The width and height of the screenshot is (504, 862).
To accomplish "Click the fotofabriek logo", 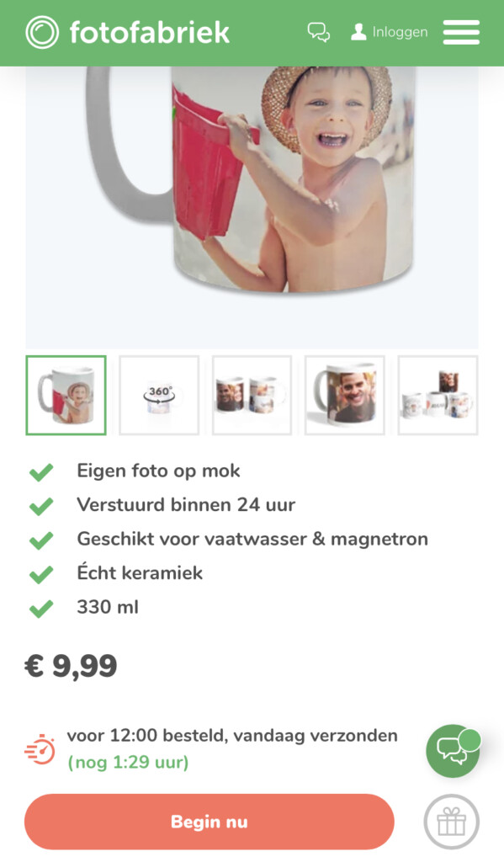I will coord(42,32).
